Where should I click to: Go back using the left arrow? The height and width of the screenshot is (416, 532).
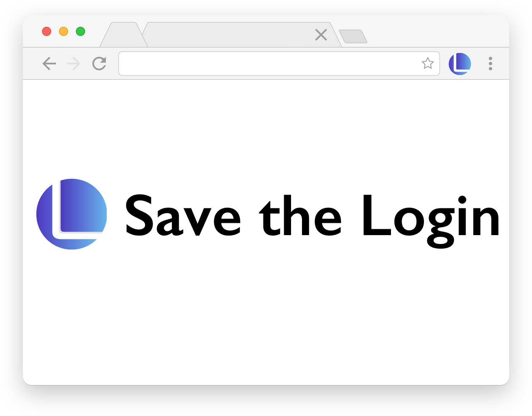tap(49, 64)
